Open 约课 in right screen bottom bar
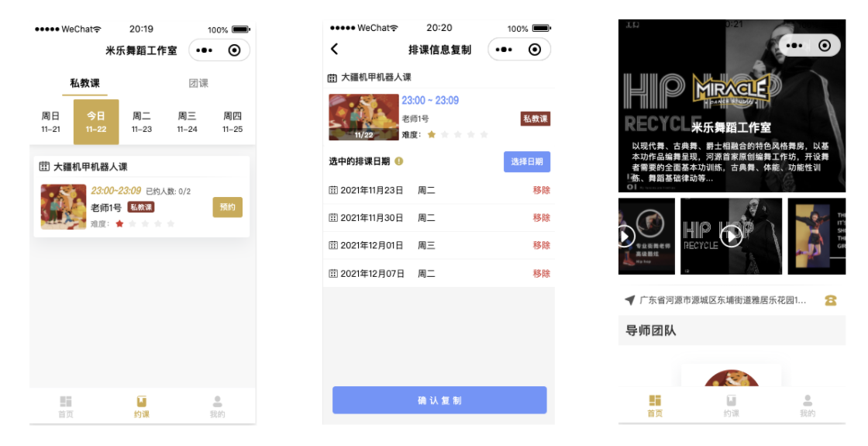This screenshot has width=868, height=446. (x=732, y=406)
